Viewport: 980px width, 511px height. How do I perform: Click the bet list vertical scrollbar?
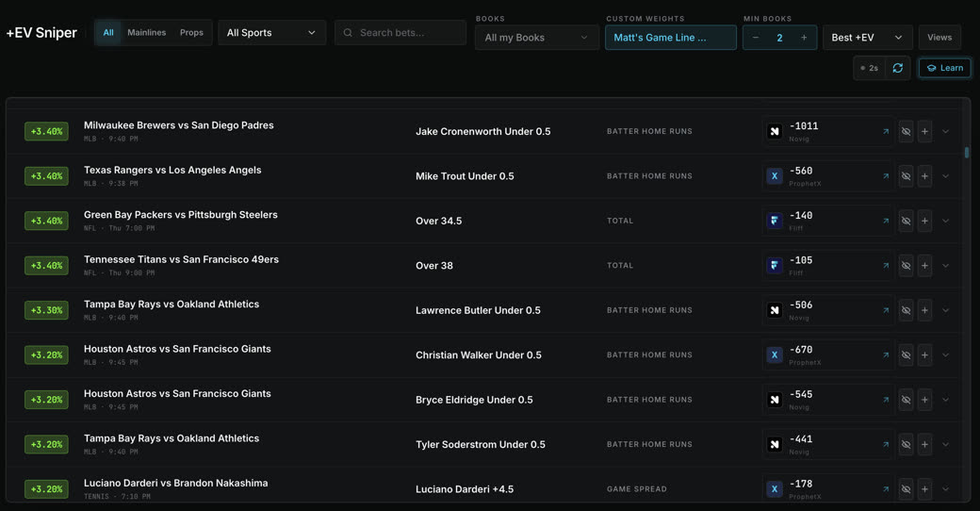click(x=967, y=152)
